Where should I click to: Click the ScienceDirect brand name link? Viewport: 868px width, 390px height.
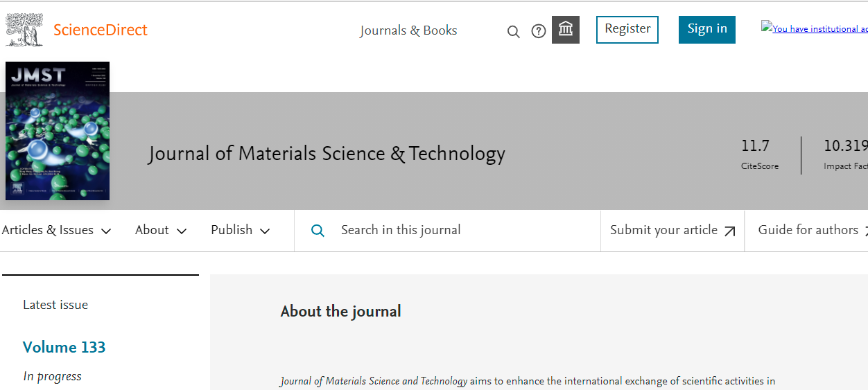[101, 30]
